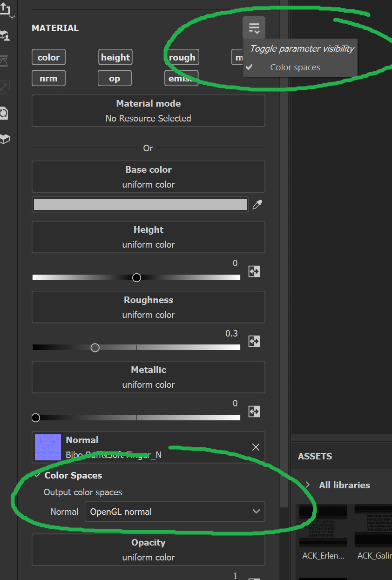This screenshot has height=580, width=392.
Task: Toggle the height channel button
Action: click(115, 57)
